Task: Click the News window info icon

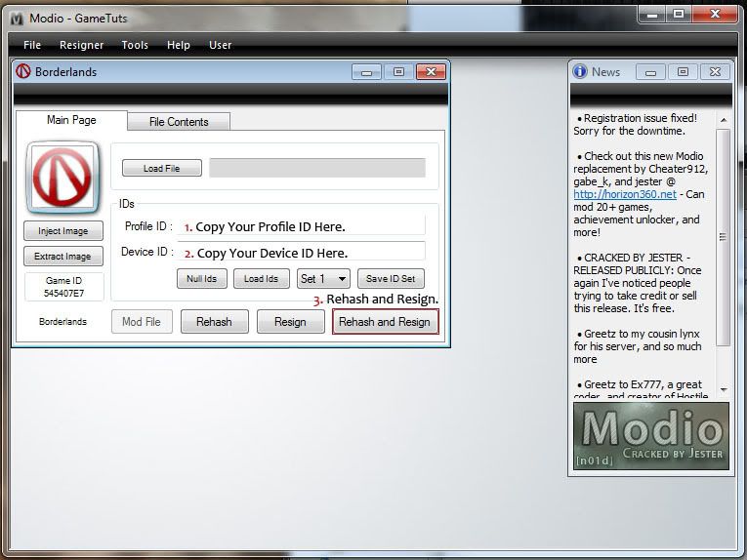Action: (580, 71)
